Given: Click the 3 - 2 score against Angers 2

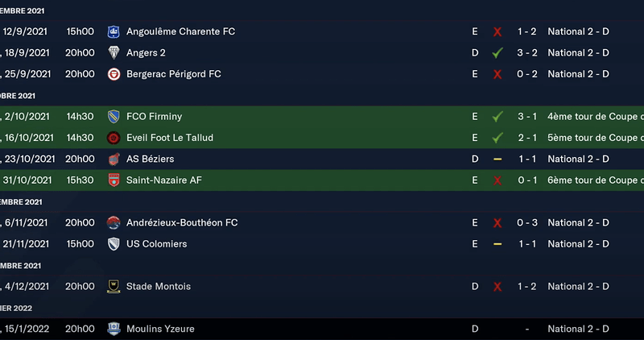Looking at the screenshot, I should pos(526,52).
